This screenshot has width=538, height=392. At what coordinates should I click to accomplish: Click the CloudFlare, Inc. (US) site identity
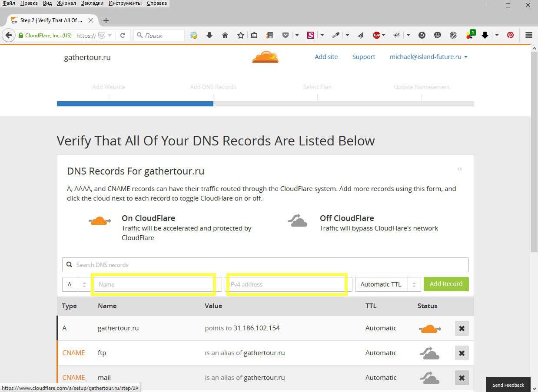click(x=45, y=36)
